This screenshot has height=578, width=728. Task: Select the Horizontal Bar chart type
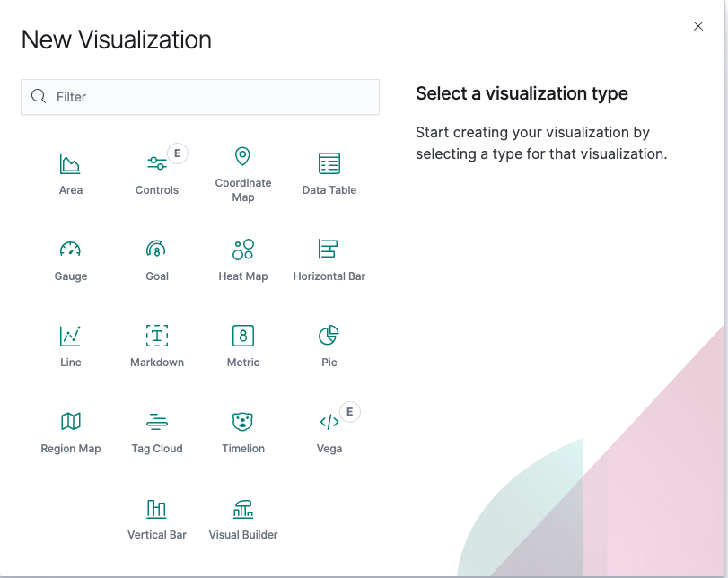pos(329,258)
